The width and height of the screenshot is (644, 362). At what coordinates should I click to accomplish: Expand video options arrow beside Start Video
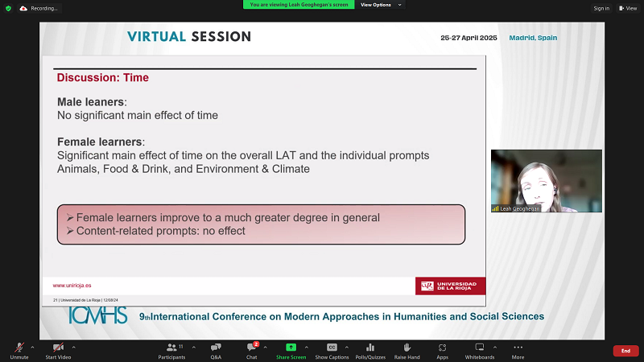77,347
